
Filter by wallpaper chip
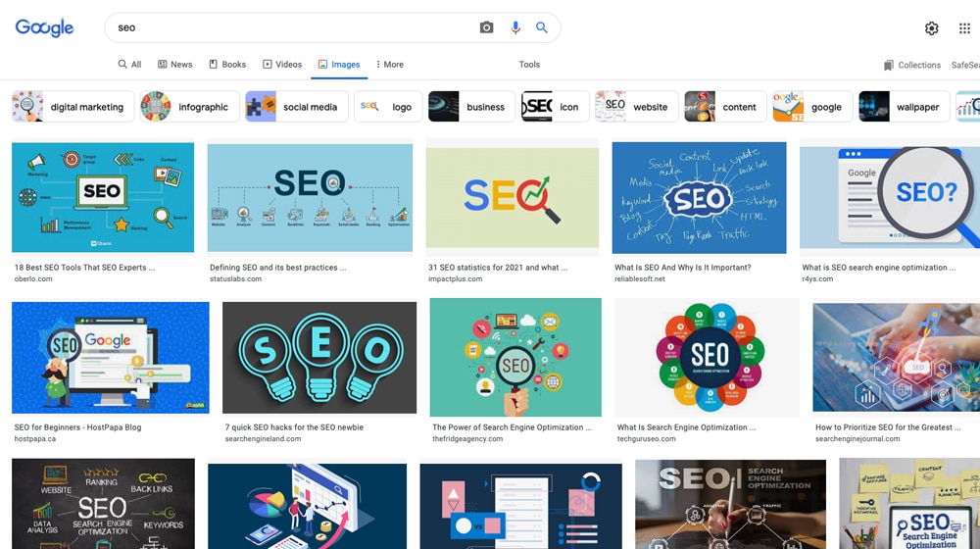[x=905, y=106]
